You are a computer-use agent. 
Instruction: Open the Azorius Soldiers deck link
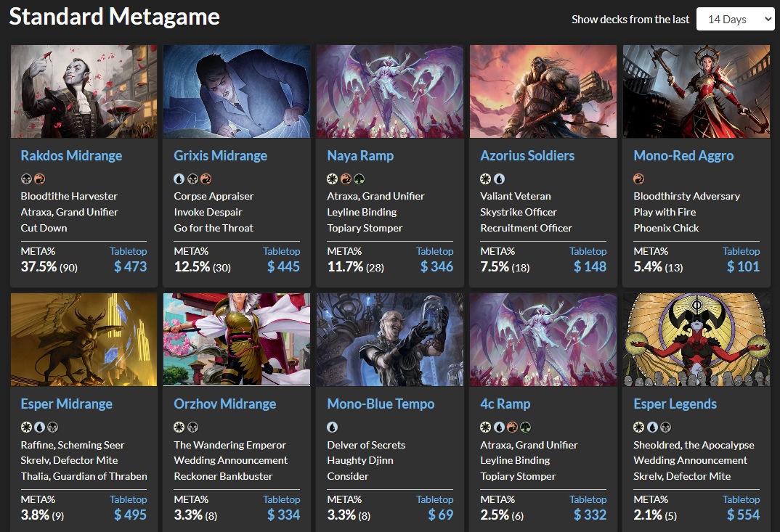point(527,155)
